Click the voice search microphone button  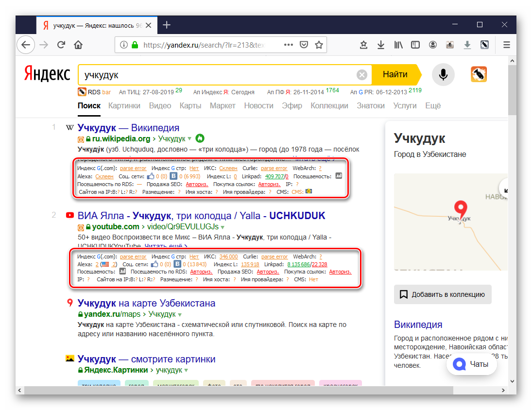[443, 75]
